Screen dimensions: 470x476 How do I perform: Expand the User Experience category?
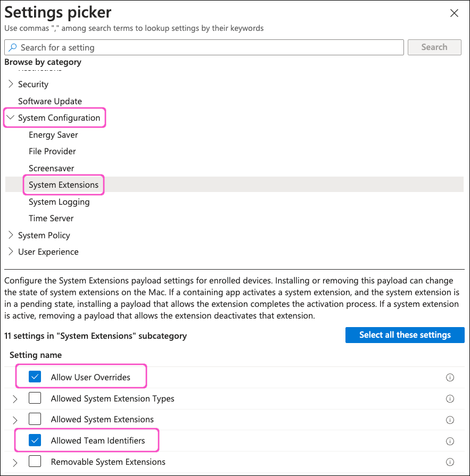[x=11, y=252]
